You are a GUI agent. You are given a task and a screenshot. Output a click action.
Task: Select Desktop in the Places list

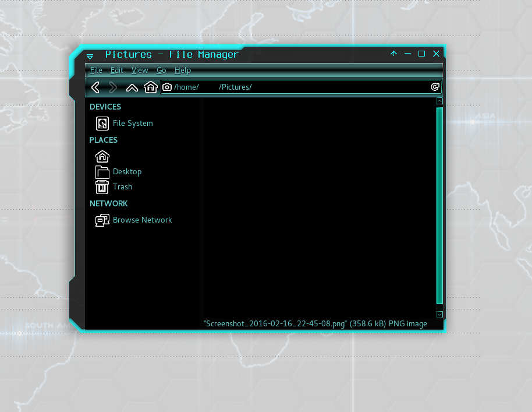[127, 172]
